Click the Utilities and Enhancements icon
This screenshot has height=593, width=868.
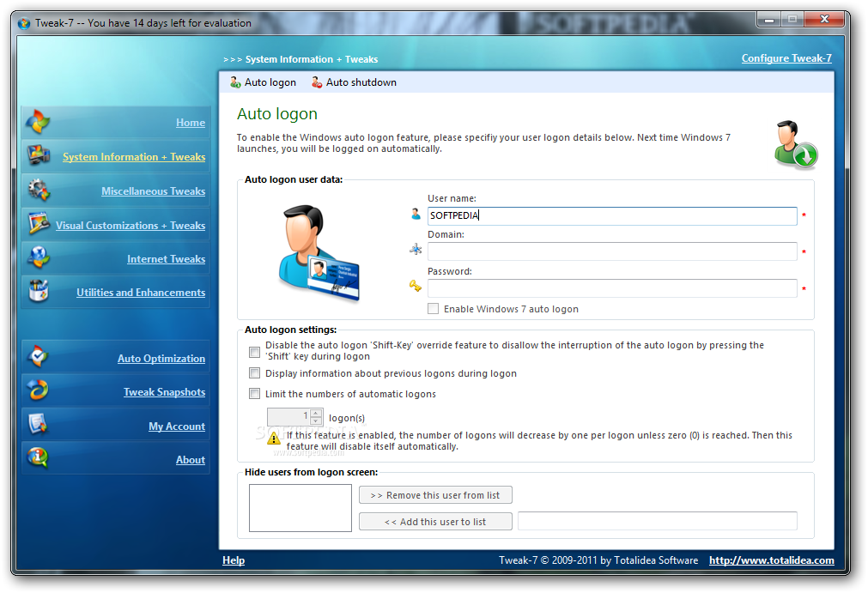pyautogui.click(x=39, y=291)
